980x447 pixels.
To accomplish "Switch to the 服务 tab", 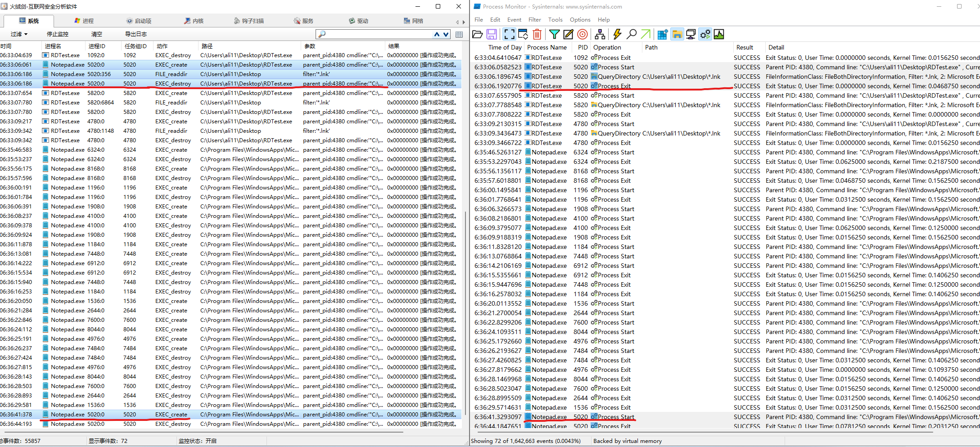I will point(303,21).
